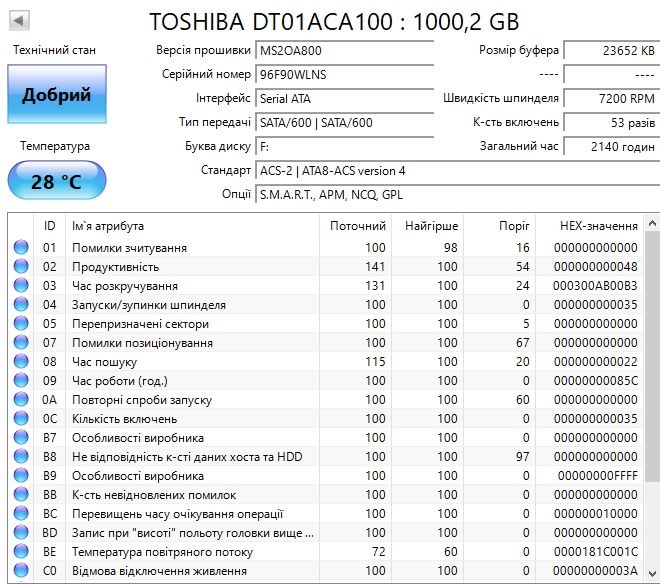This screenshot has height=584, width=660.
Task: Select row Час пошуку
Action: point(325,361)
